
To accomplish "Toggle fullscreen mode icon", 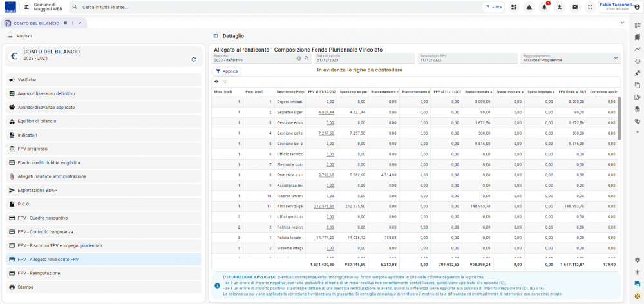I will point(590,7).
